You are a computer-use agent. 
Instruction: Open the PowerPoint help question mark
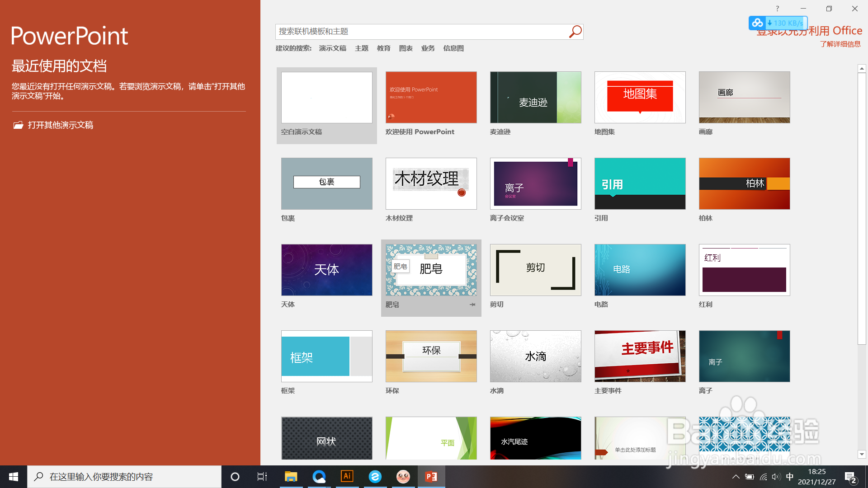pyautogui.click(x=777, y=9)
